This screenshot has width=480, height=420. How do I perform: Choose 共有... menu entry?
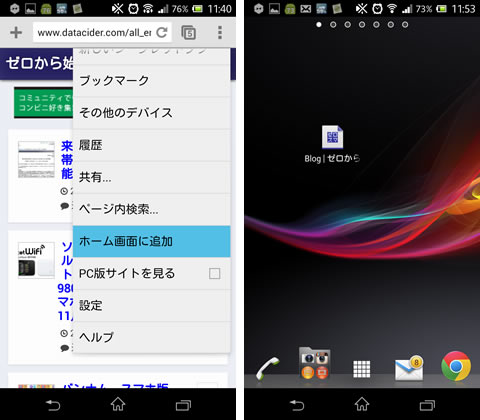(152, 177)
